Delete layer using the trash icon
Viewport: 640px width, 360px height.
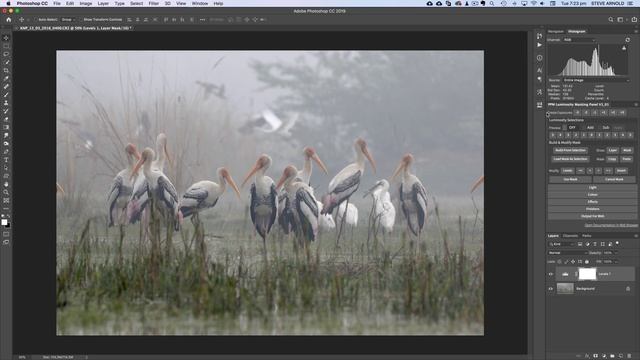click(x=629, y=356)
